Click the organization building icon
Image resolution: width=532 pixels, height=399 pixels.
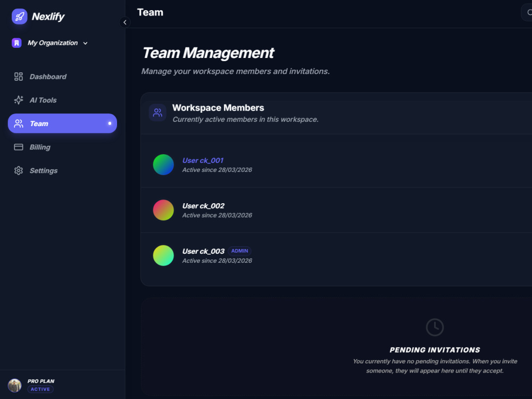[16, 43]
